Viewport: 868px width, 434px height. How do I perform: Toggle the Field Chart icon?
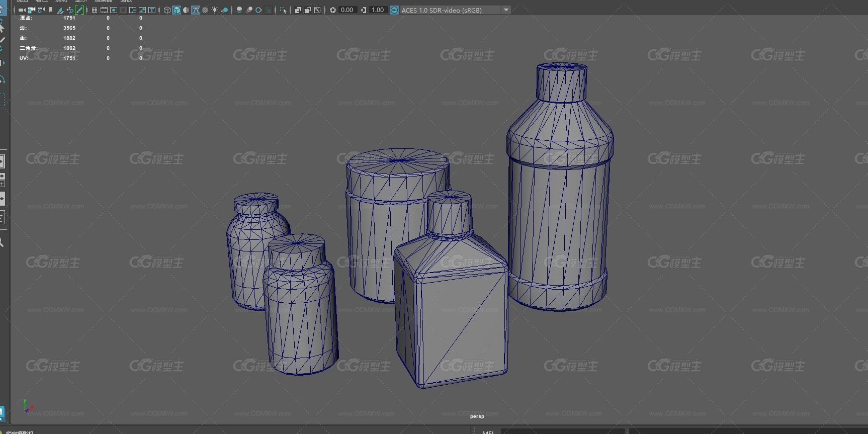pos(133,10)
